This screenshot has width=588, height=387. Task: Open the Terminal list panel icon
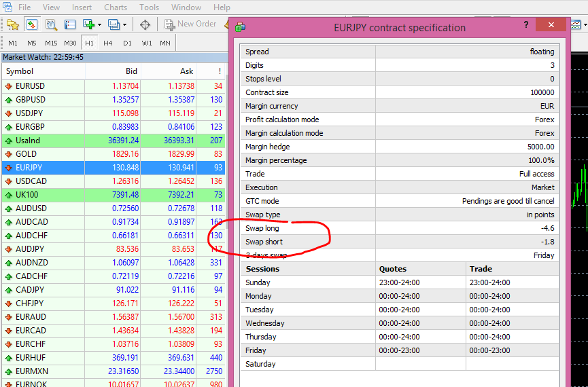tap(70, 24)
